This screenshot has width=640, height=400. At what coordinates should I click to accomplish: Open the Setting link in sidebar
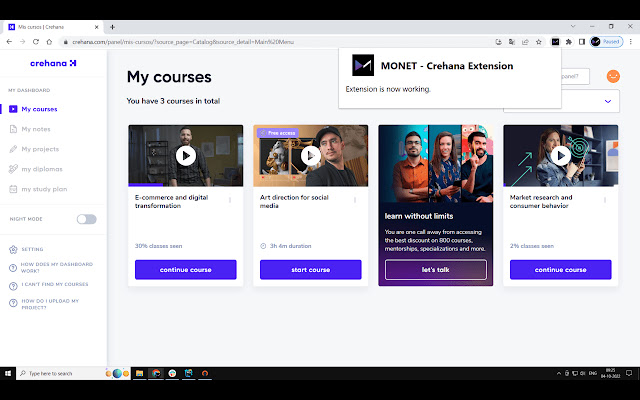pyautogui.click(x=32, y=249)
